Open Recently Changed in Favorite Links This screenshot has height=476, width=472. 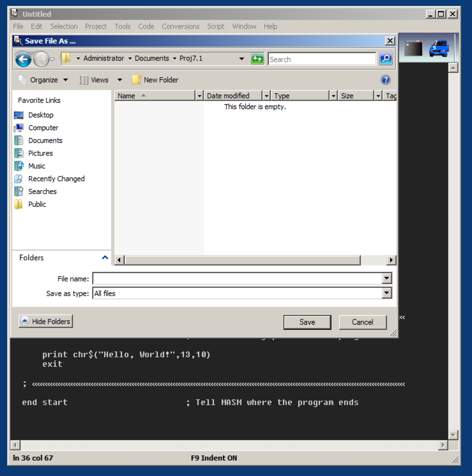tap(56, 179)
